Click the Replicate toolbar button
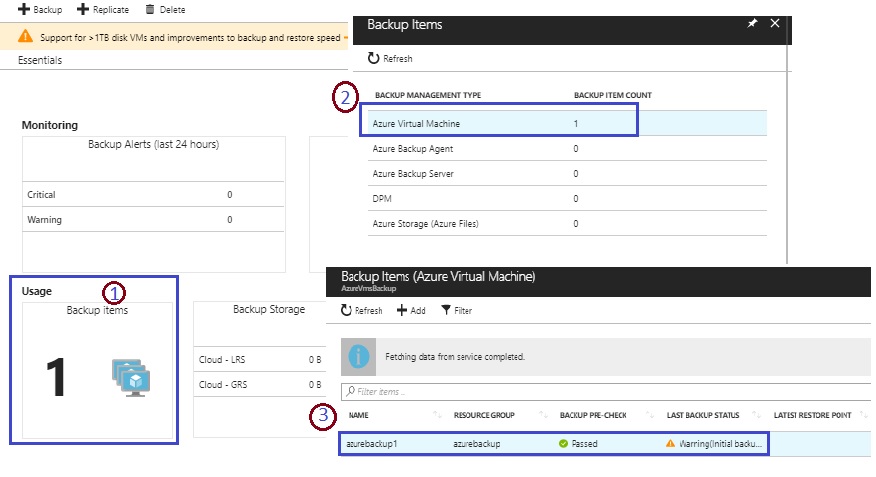 (x=105, y=10)
